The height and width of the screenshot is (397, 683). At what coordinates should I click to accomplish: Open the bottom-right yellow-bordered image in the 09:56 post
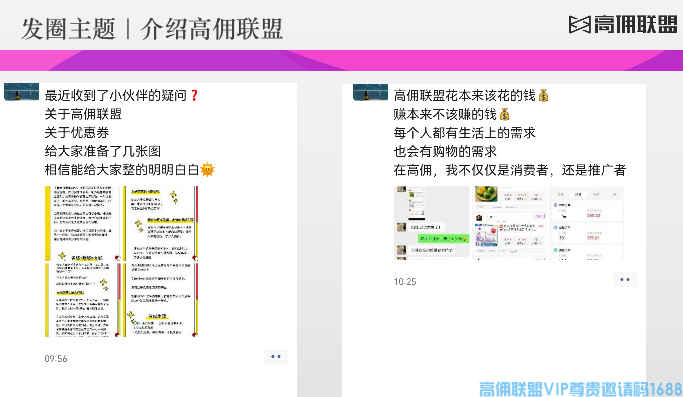(x=160, y=300)
